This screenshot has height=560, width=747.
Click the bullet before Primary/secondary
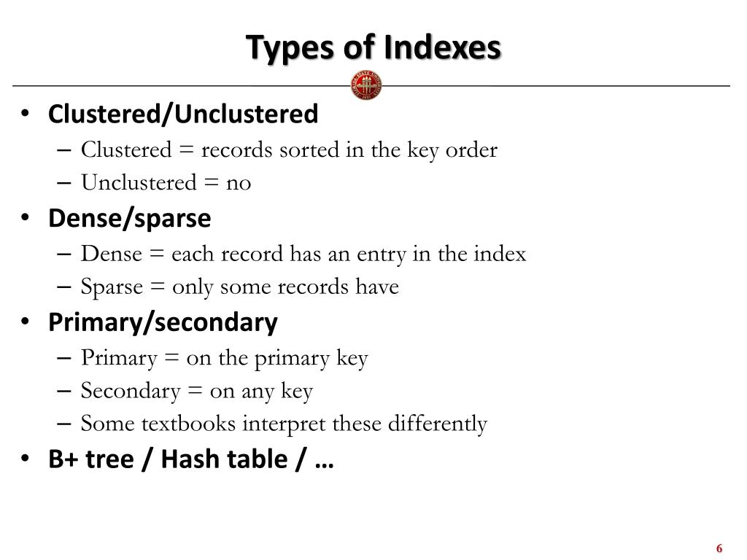(x=26, y=322)
